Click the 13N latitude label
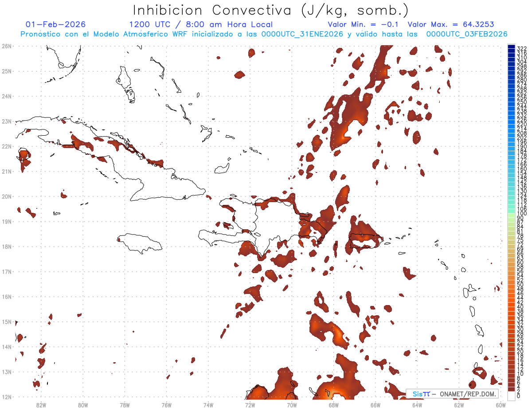The image size is (532, 411). (7, 372)
